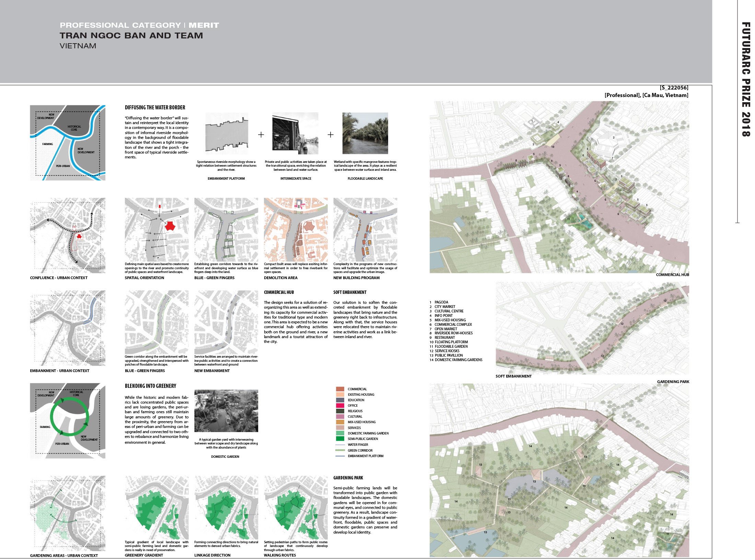Select the Confluence - Urban Context map
Image resolution: width=755 pixels, height=560 pixels.
pyautogui.click(x=68, y=235)
